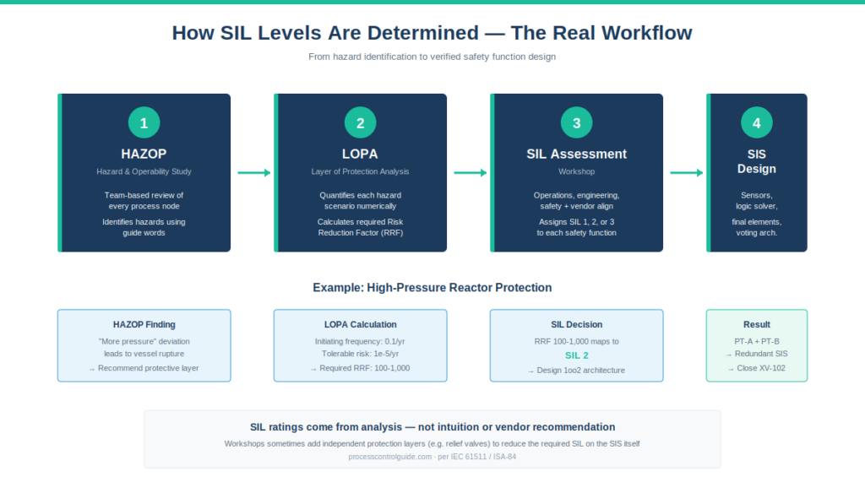Click 'Calculates required Risk Reduction Factor (RRF)'
Image resolution: width=865 pixels, height=504 pixels.
tap(360, 227)
